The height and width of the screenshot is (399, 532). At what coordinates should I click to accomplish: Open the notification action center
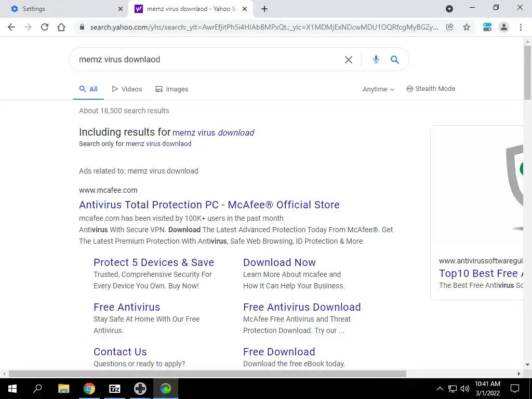pos(515,389)
